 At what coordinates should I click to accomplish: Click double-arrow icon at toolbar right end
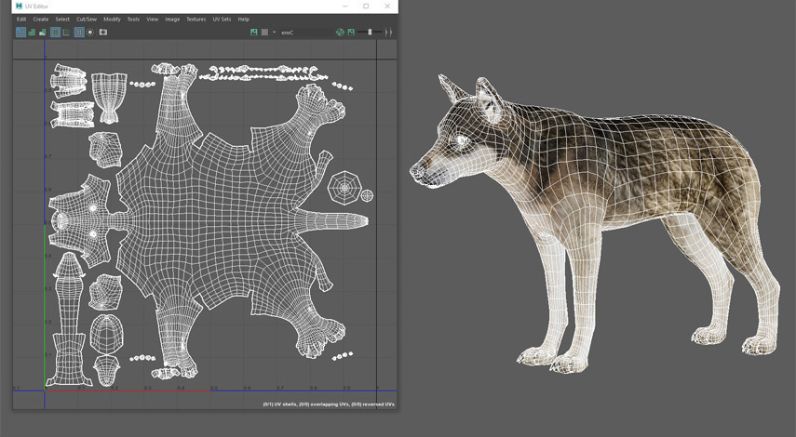389,32
